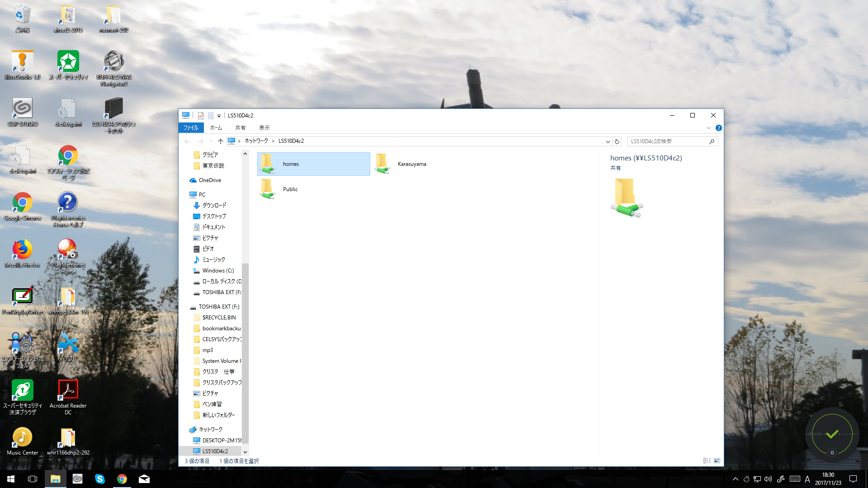Click the Properties checkmark quick-access icon
The width and height of the screenshot is (868, 488).
coord(201,116)
